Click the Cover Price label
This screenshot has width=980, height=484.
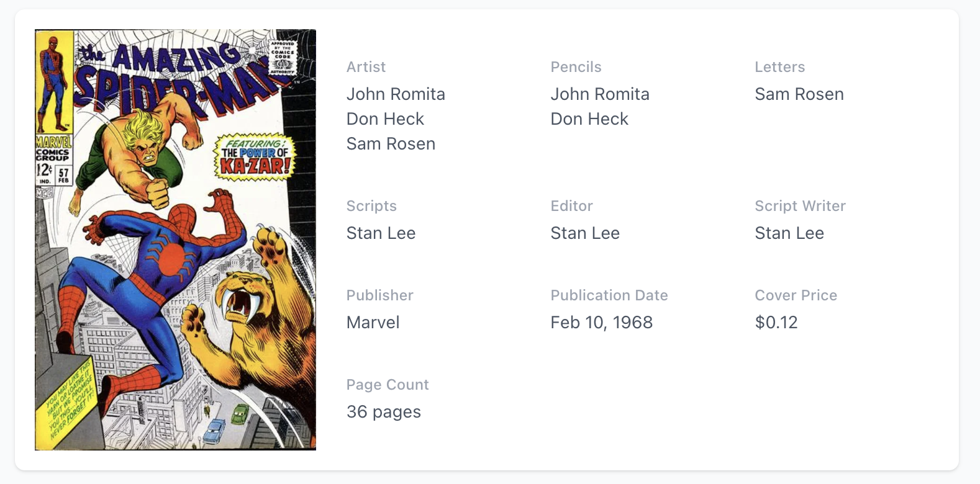[796, 295]
